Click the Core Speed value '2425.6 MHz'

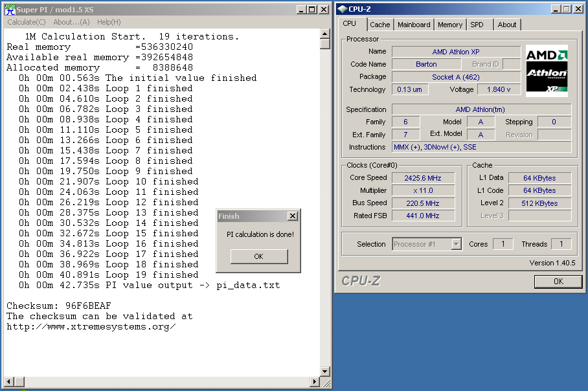423,178
